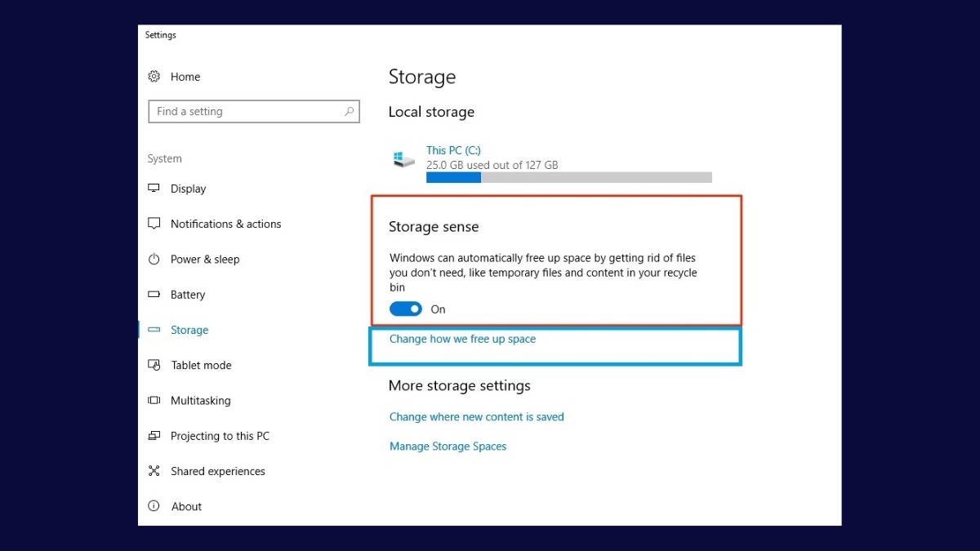Click the Power & sleep icon
This screenshot has height=551, width=980.
[154, 259]
